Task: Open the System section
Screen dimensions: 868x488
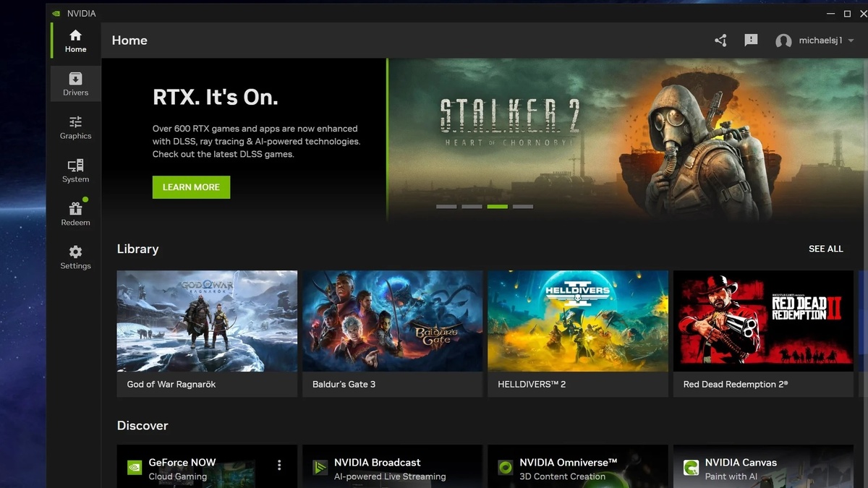Action: click(75, 171)
